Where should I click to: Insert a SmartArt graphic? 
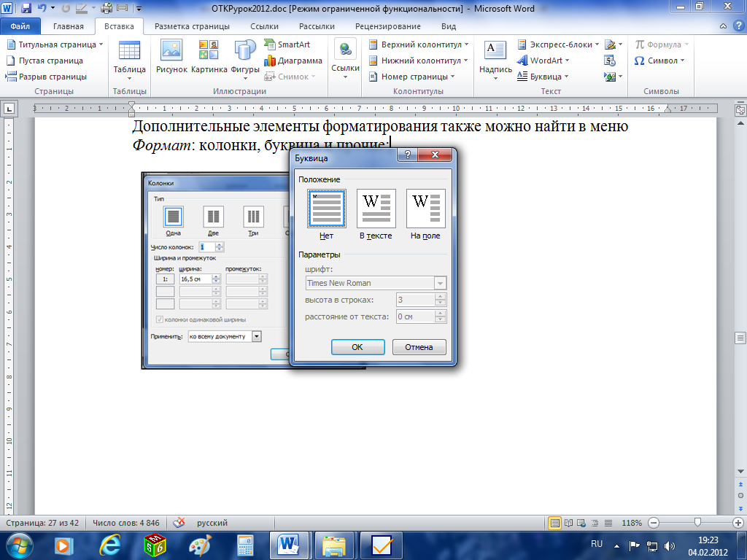[287, 44]
